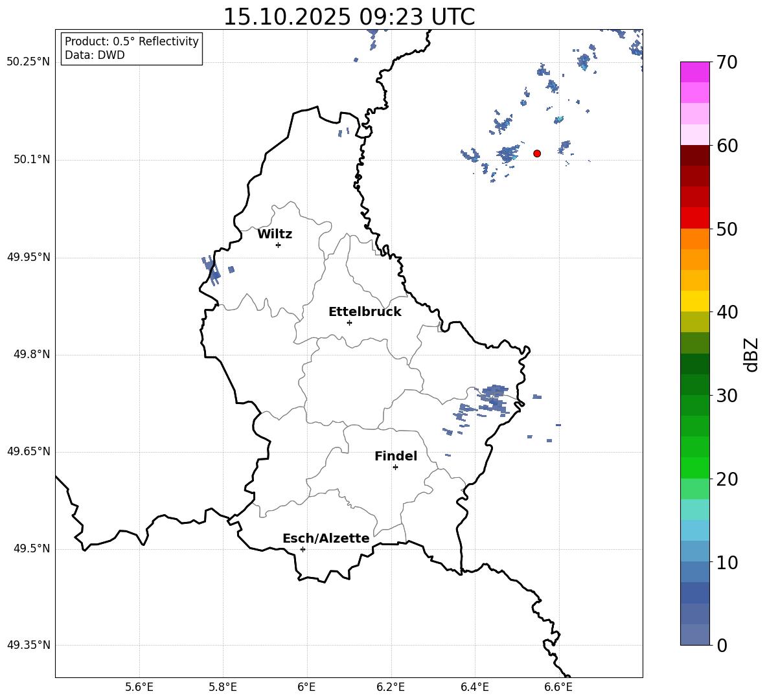Click the dBZ colorbar axis label
Viewport: 767px width, 700px height.
[x=751, y=354]
